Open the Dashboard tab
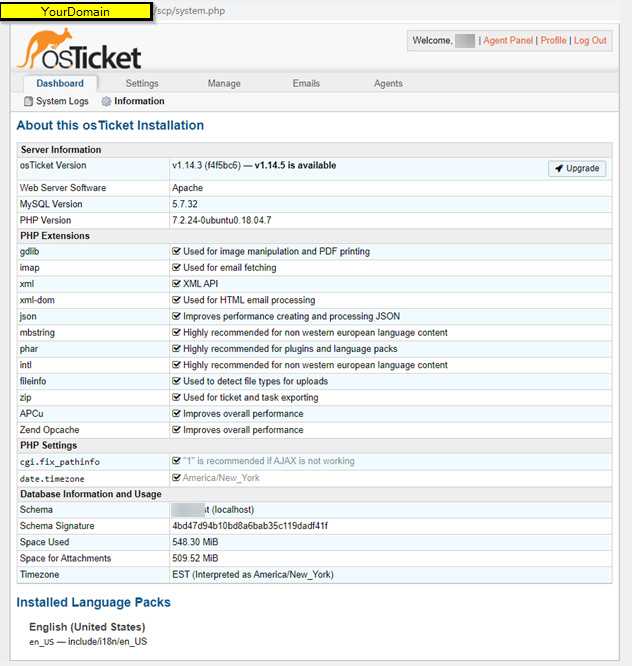Screen dimensions: 632x666 click(60, 84)
